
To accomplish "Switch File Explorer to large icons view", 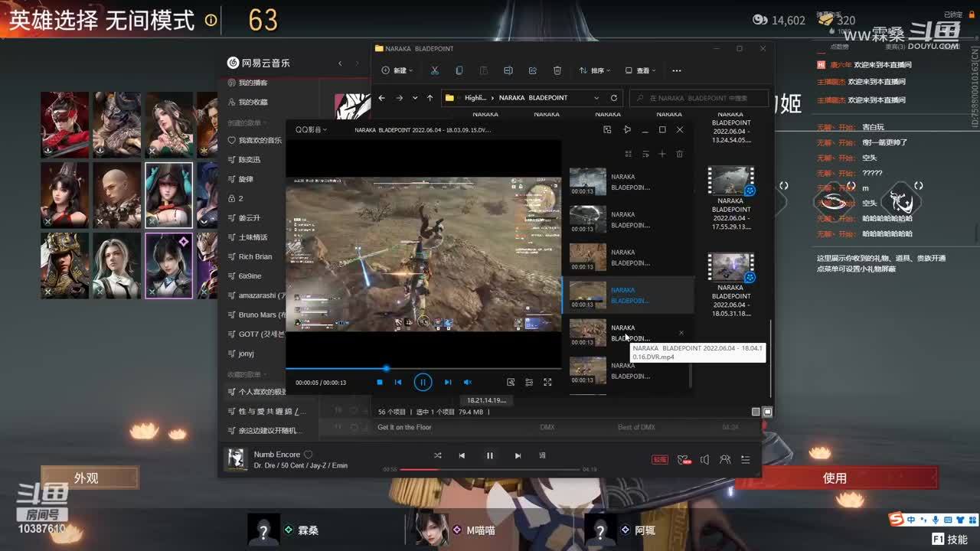I will pos(768,412).
